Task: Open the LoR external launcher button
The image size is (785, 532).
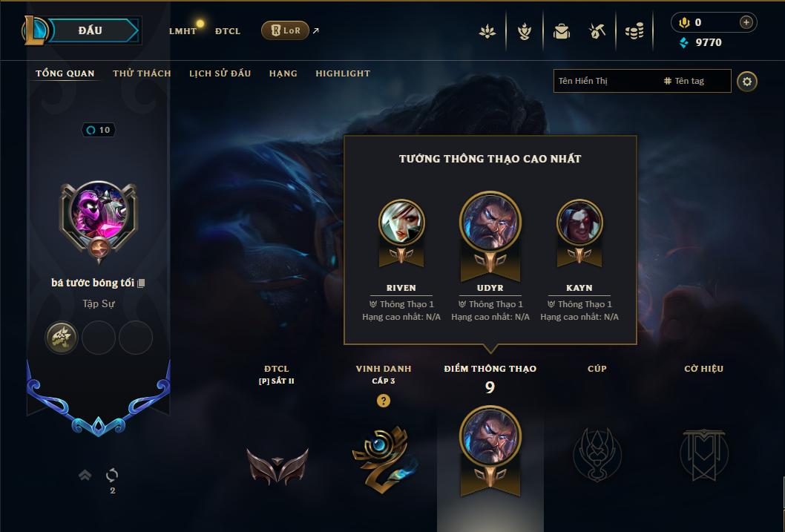Action: coord(285,30)
